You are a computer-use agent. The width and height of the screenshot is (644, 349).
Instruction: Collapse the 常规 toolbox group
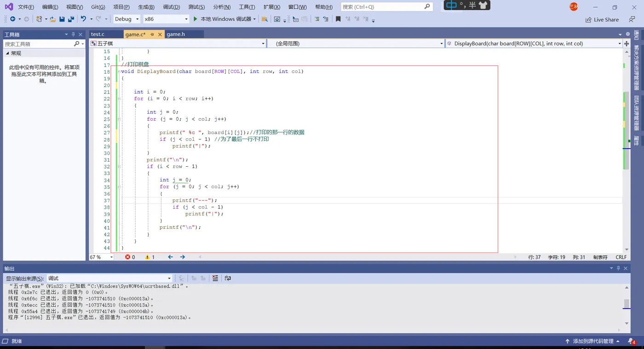pos(7,53)
